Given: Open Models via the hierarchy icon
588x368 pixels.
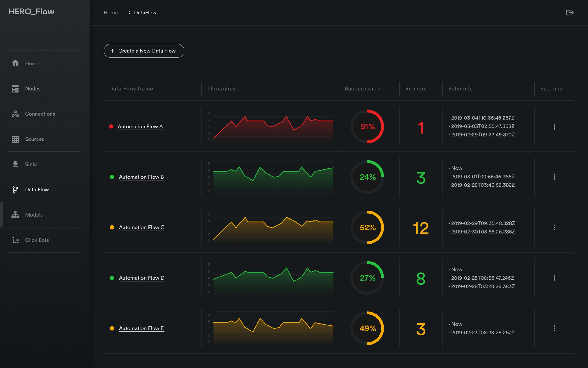Looking at the screenshot, I should [15, 215].
